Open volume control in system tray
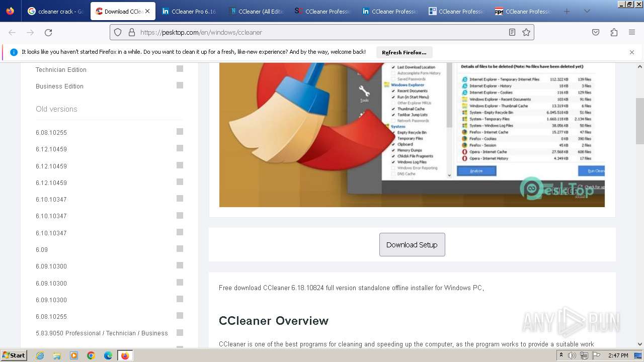This screenshot has width=644, height=362. (x=572, y=355)
